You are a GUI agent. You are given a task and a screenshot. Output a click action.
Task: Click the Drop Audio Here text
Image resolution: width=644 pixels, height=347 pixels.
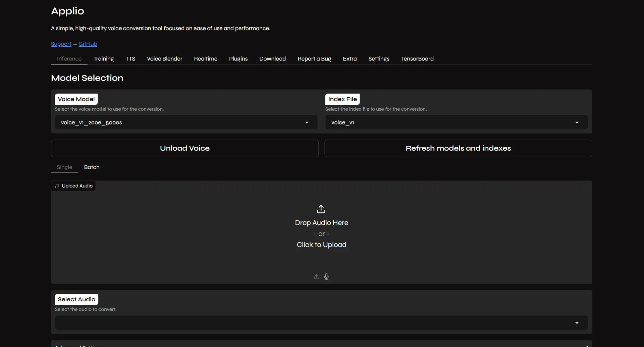point(321,223)
